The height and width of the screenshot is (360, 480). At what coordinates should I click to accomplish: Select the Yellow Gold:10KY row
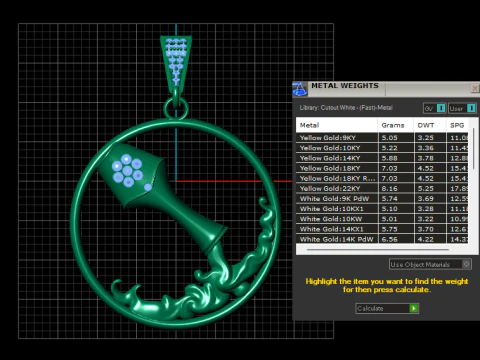coord(382,148)
